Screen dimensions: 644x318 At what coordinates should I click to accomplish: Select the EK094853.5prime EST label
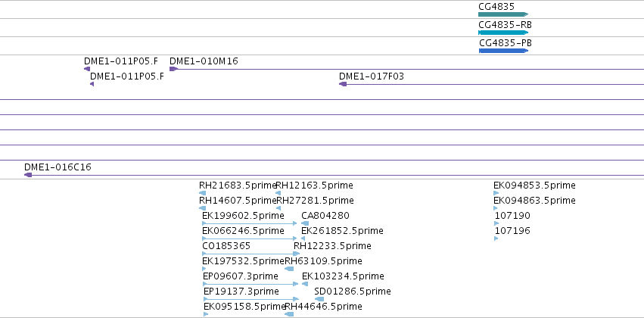pos(534,185)
